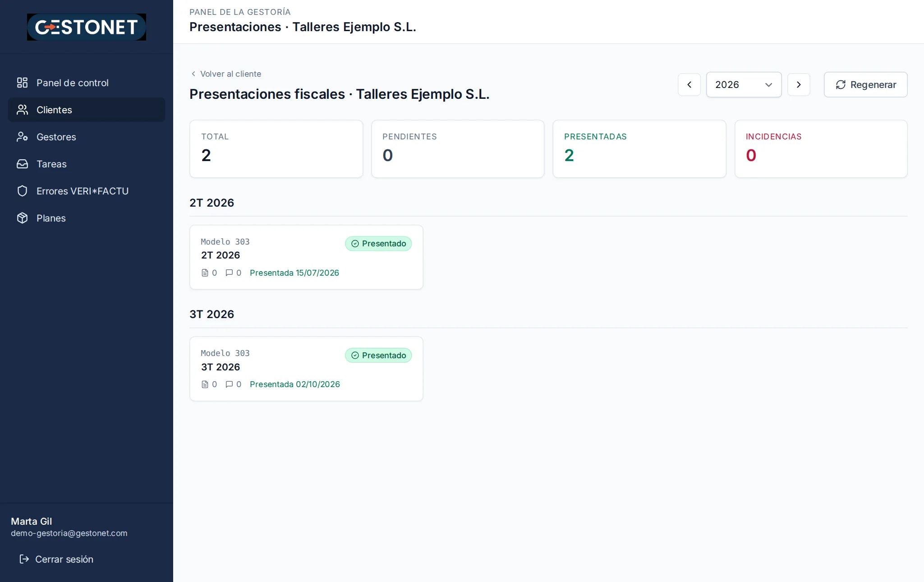Viewport: 924px width, 582px height.
Task: Go to previous year with left chevron
Action: coord(689,84)
